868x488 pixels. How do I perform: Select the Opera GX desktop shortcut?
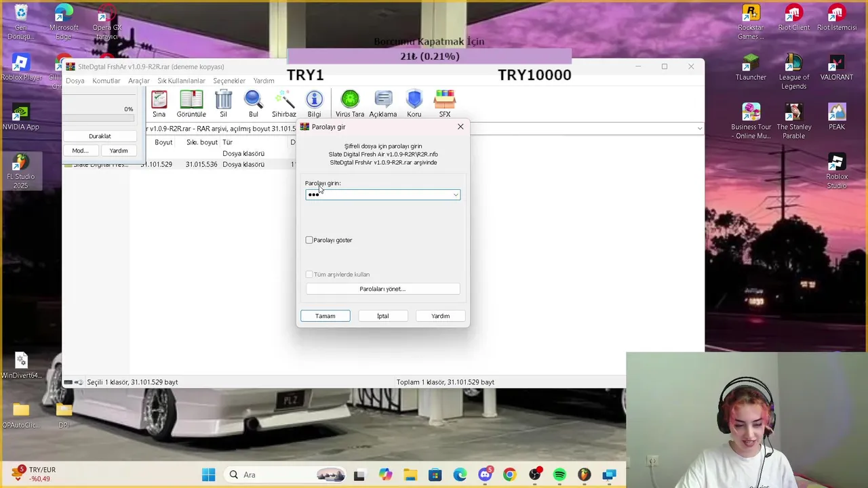pyautogui.click(x=107, y=22)
